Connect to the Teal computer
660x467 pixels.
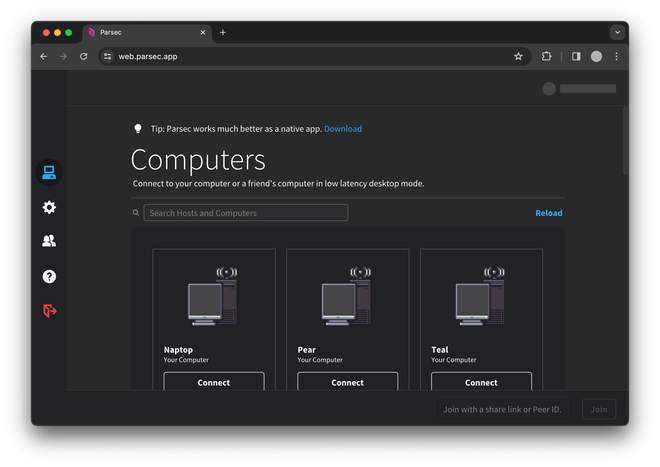[481, 382]
